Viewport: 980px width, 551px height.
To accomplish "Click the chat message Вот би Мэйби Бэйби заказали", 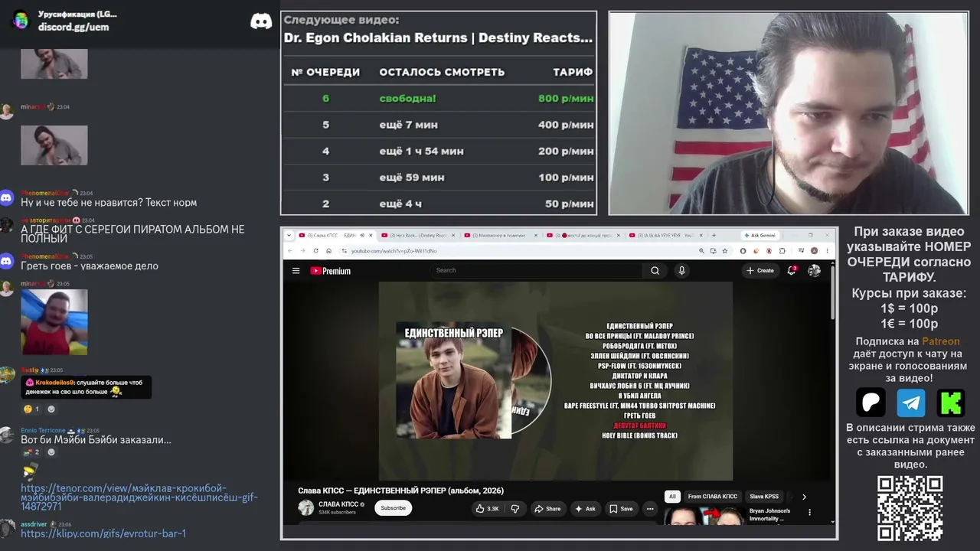I will point(96,440).
